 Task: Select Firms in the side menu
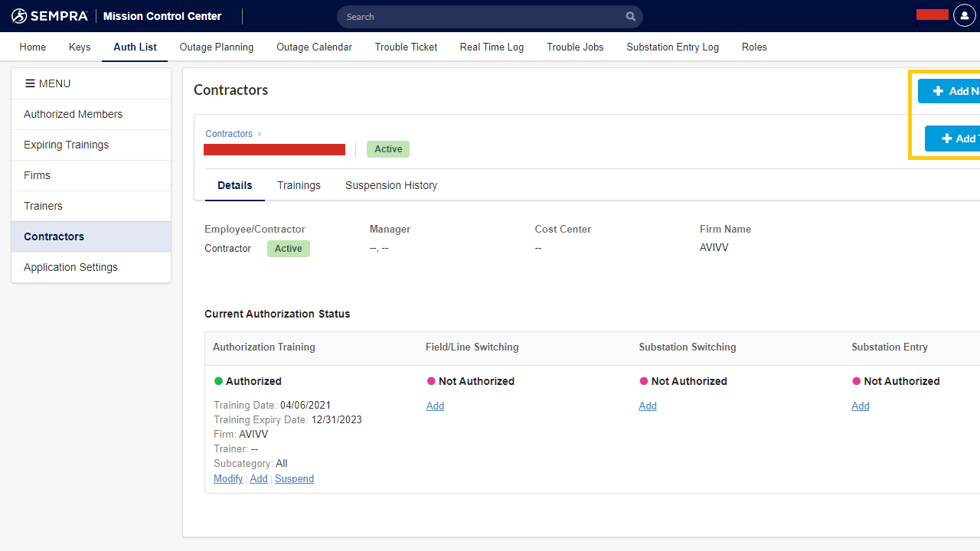tap(37, 175)
